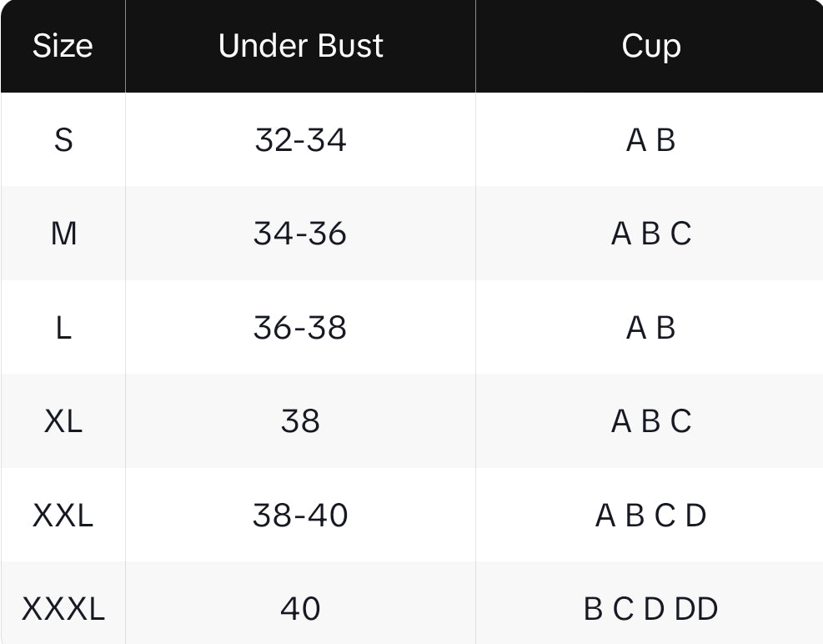Click the 32-34 under bust value
The height and width of the screenshot is (644, 823).
(x=300, y=140)
